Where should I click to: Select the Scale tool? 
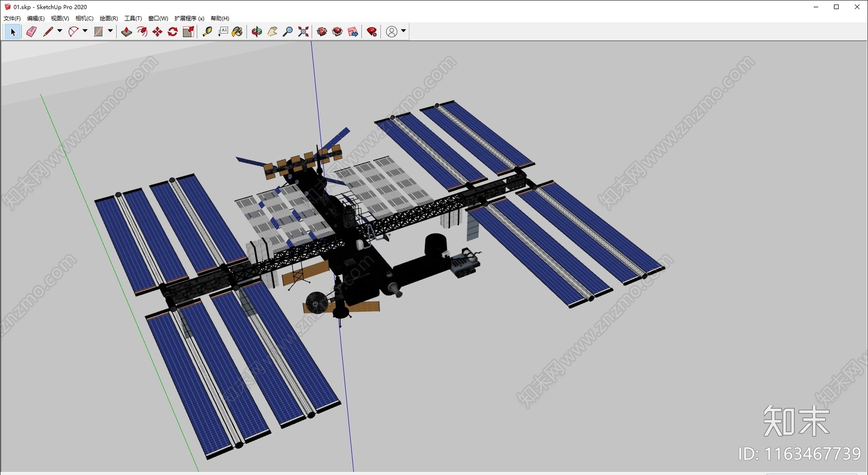(188, 32)
